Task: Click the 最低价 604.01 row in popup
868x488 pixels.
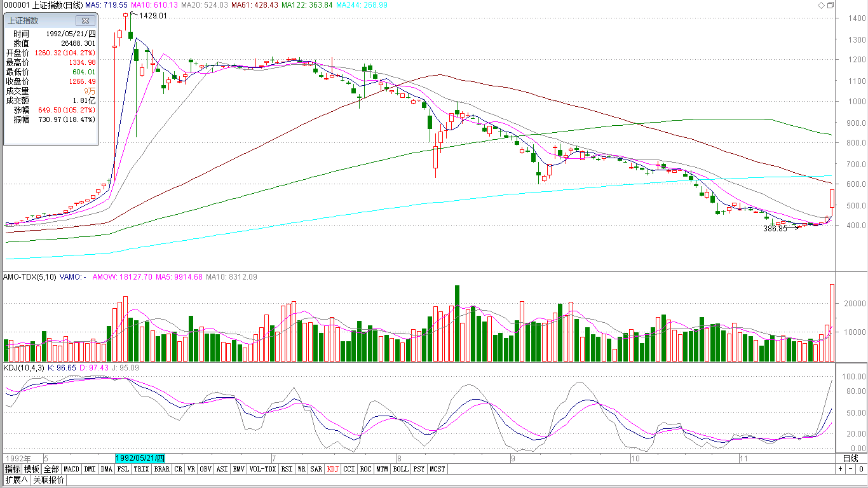Action: pyautogui.click(x=50, y=72)
